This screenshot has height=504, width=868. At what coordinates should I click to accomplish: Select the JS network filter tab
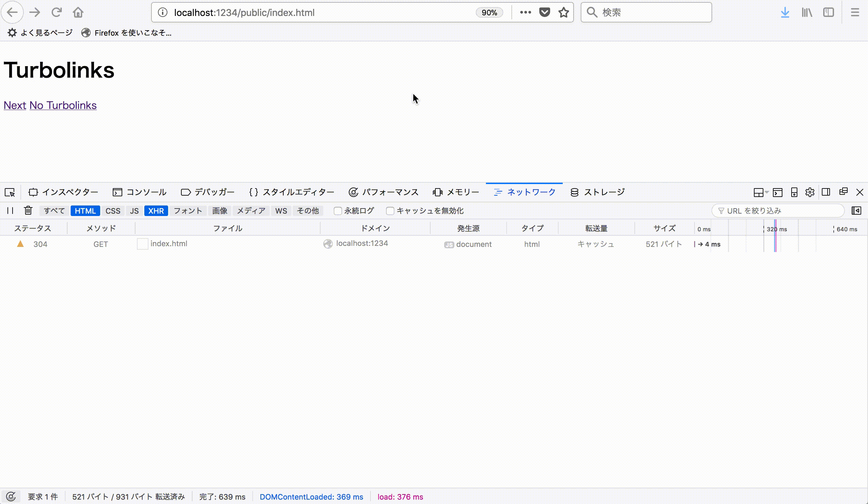(134, 211)
